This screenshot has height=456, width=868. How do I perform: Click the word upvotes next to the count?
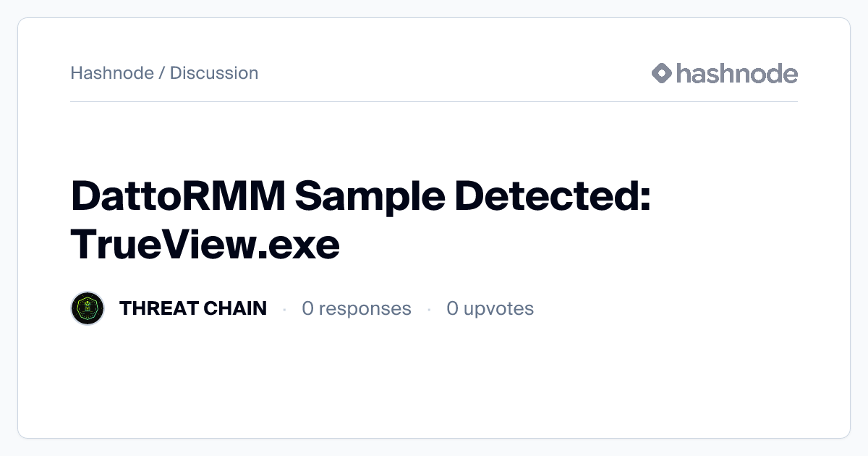(498, 308)
